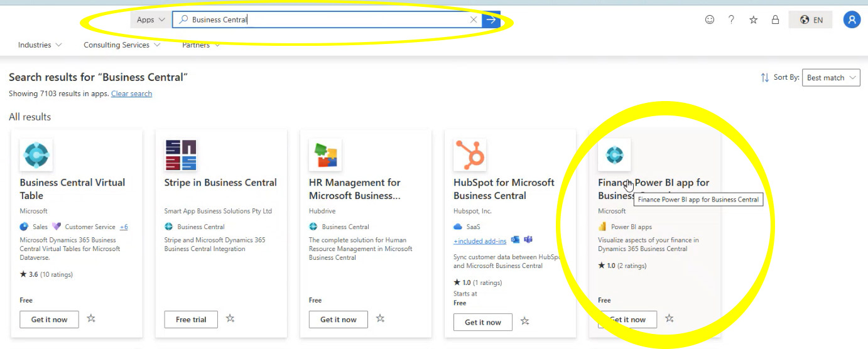Viewport: 868px width, 349px height.
Task: Open the user account avatar
Action: pyautogui.click(x=852, y=19)
